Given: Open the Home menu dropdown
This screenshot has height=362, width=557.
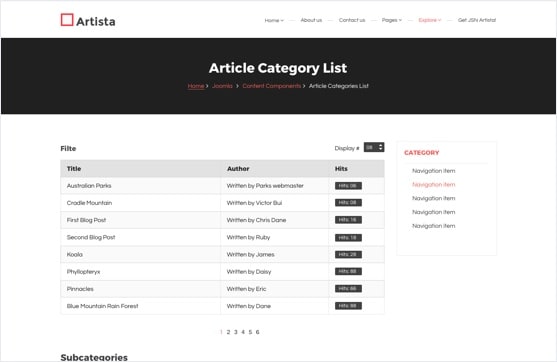Looking at the screenshot, I should [274, 20].
